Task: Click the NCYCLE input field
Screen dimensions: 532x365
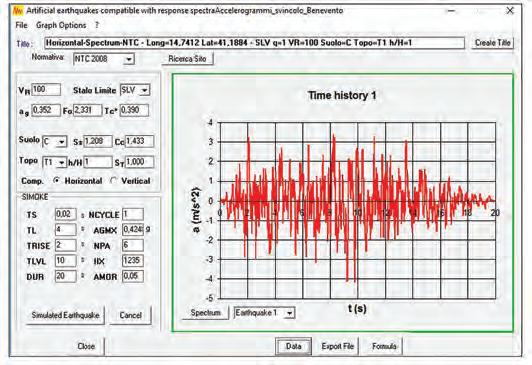Action: pos(133,214)
